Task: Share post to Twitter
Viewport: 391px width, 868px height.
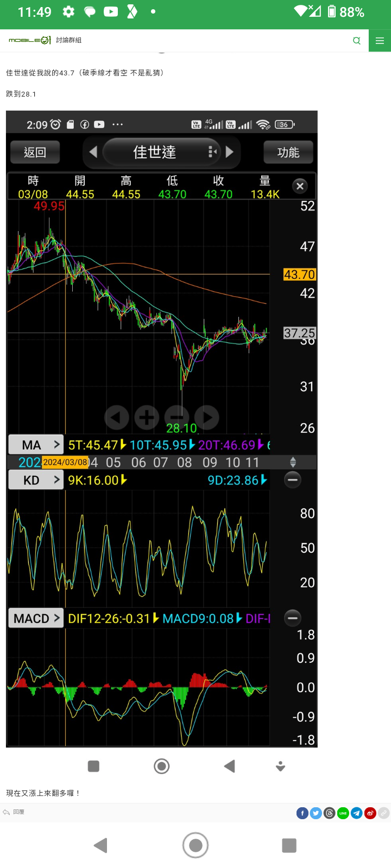Action: pos(316,813)
